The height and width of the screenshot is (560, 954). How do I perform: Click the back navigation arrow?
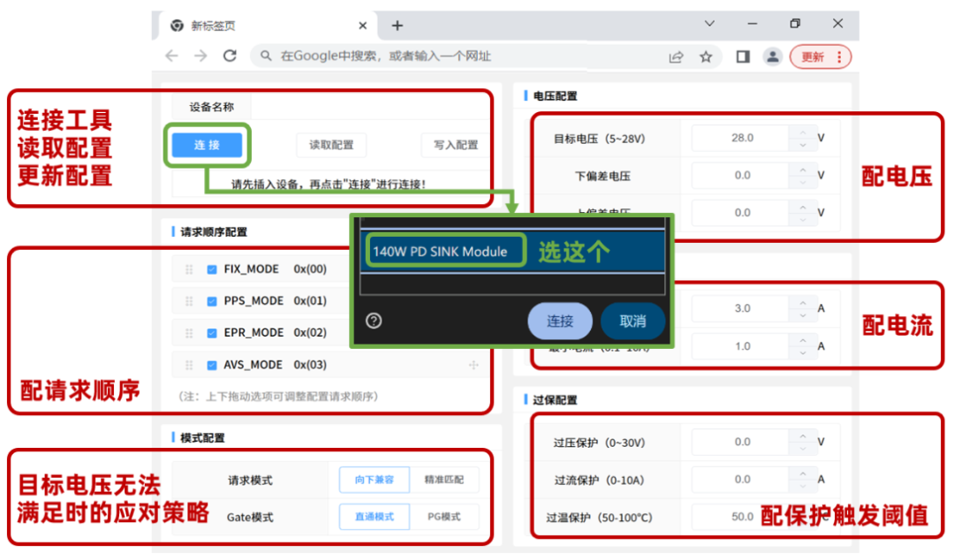[x=172, y=55]
